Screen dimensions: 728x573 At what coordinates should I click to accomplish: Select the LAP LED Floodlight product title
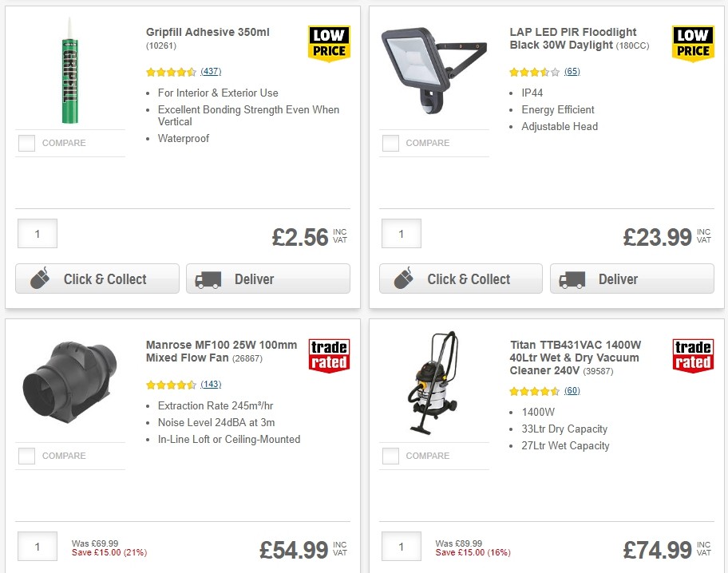(572, 37)
